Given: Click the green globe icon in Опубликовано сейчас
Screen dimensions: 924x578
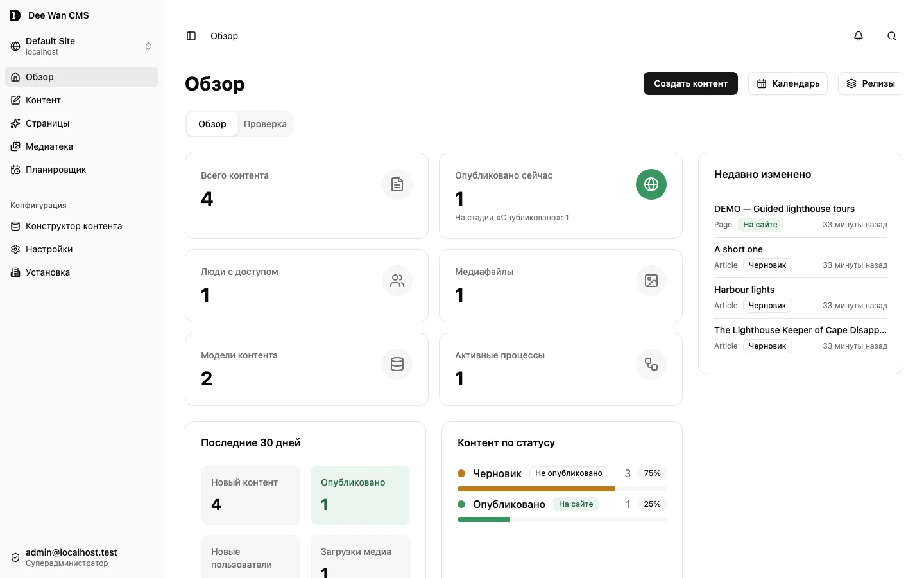Looking at the screenshot, I should [651, 184].
